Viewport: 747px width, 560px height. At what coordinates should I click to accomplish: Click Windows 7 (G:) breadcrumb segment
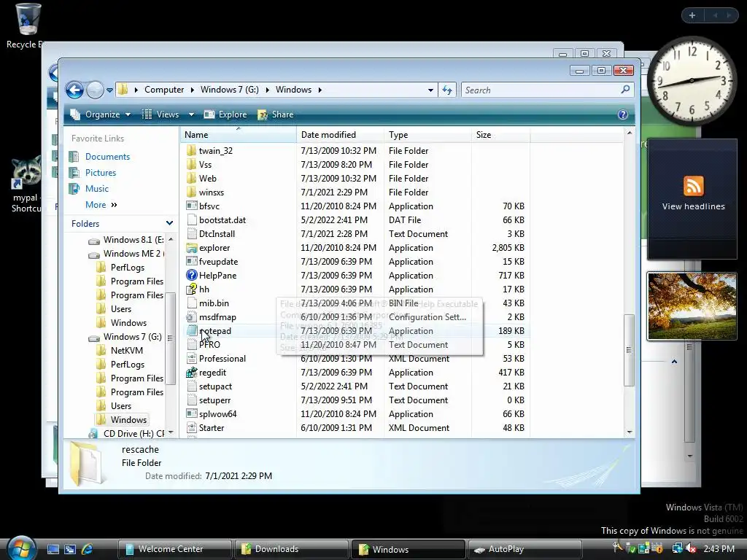[x=229, y=90]
